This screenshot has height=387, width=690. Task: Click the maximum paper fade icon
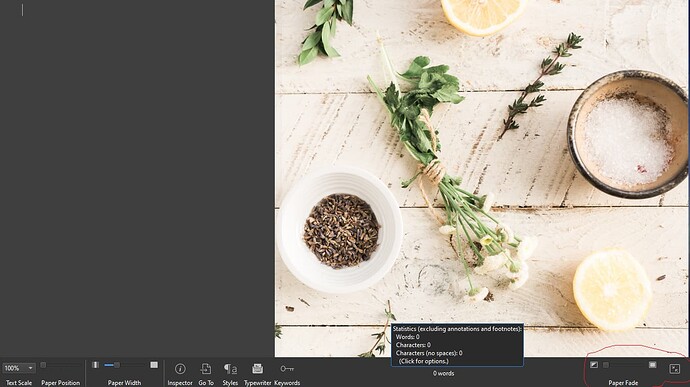click(653, 365)
